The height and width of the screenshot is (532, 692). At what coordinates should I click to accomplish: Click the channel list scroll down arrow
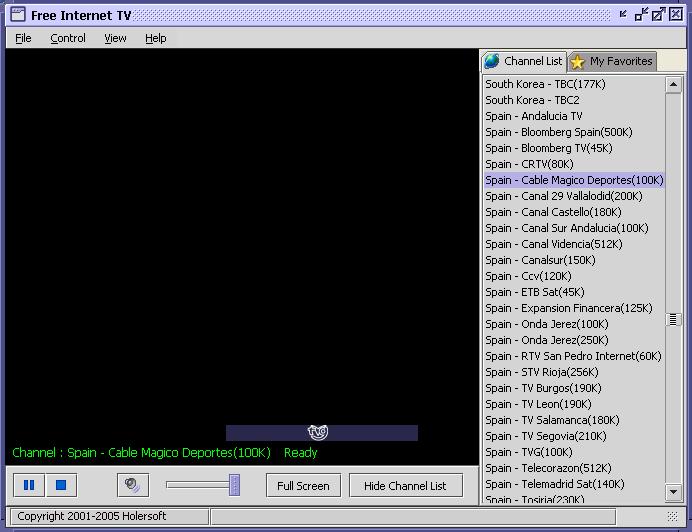pyautogui.click(x=673, y=492)
